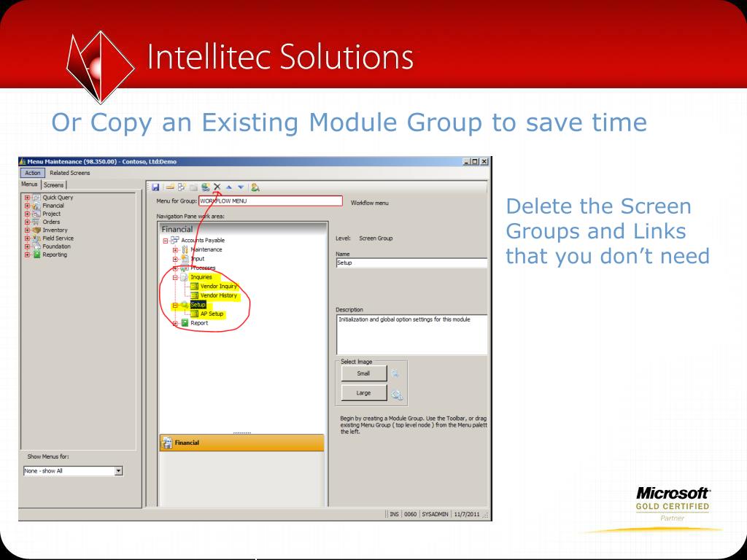
Task: Click the AP Setup screen icon
Action: [x=194, y=314]
